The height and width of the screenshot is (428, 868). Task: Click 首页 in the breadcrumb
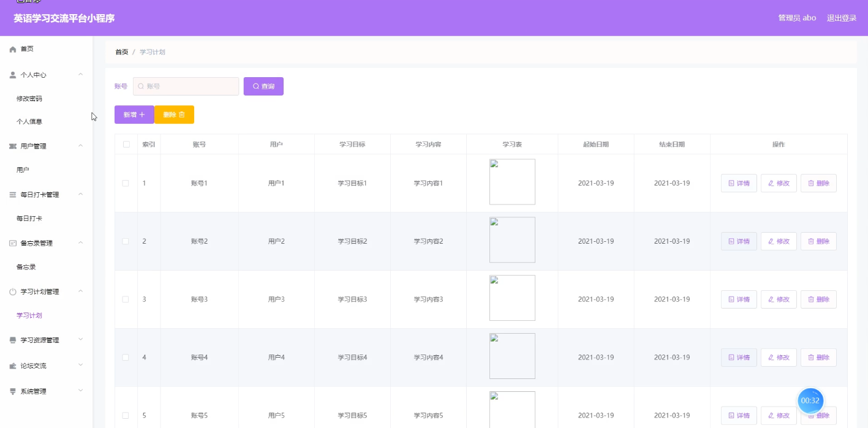[x=122, y=52]
